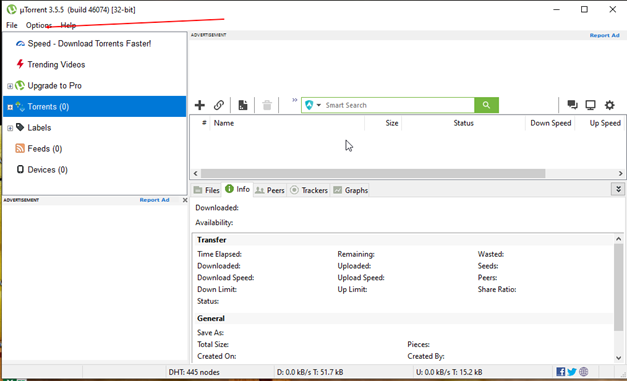Click the upload rate status U: 0.0 kB/s

click(x=449, y=372)
